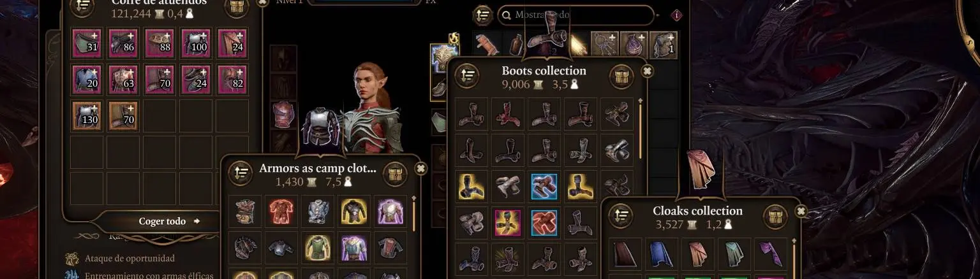
Task: Click the chest icon in Cloaks collection
Action: tap(774, 217)
